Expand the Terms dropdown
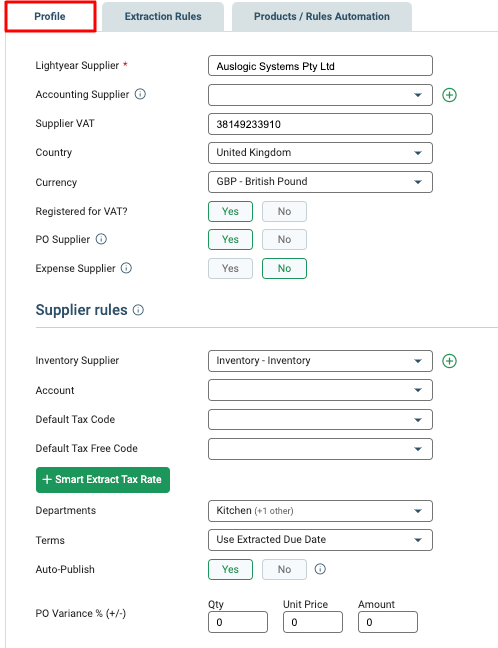498x648 pixels. click(x=320, y=540)
